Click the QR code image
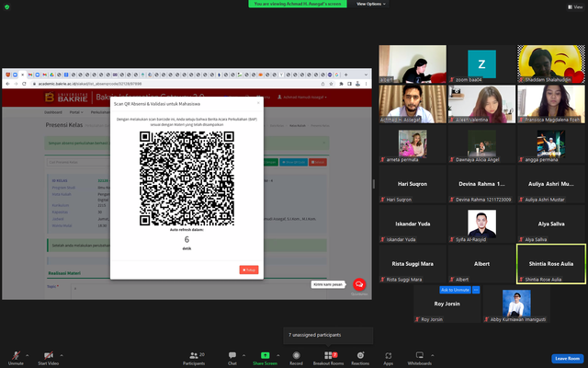588x368 pixels. click(187, 178)
